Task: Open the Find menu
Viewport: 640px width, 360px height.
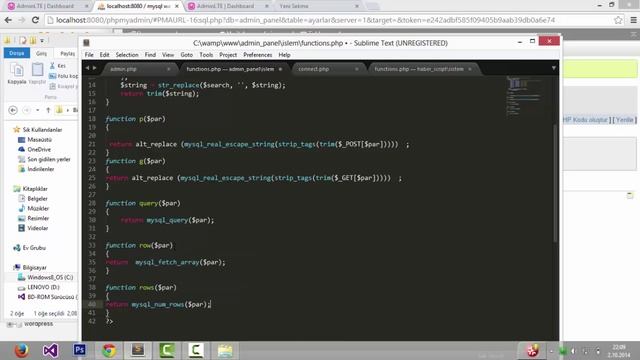Action: click(x=150, y=55)
